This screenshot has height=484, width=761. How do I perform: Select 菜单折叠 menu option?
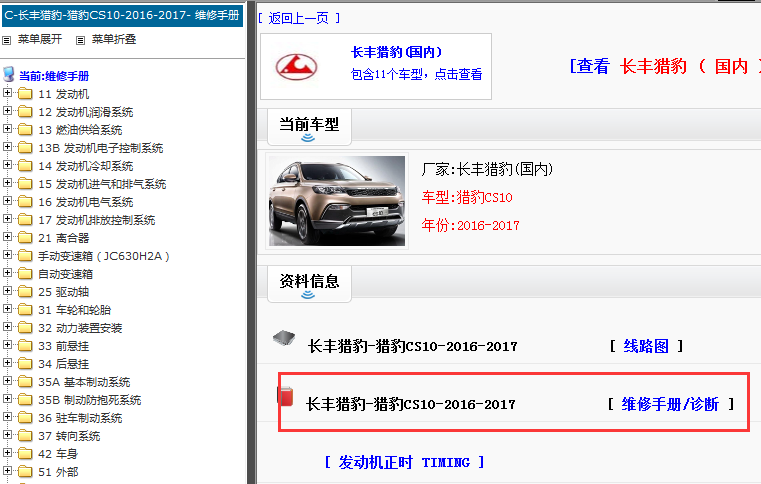(x=114, y=39)
